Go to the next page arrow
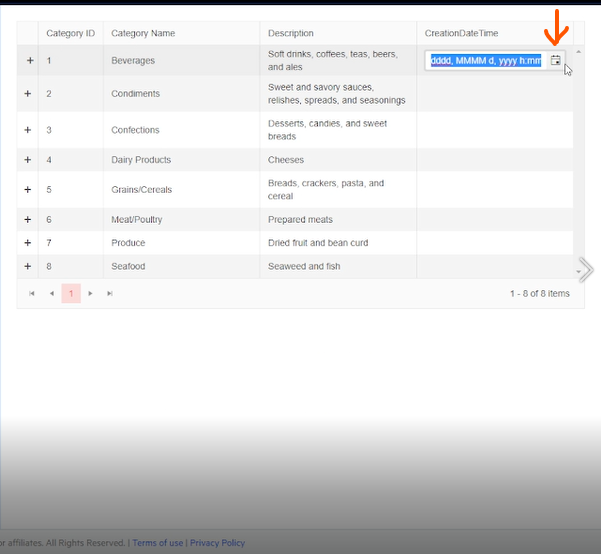Screen dimensions: 601x554 point(90,293)
